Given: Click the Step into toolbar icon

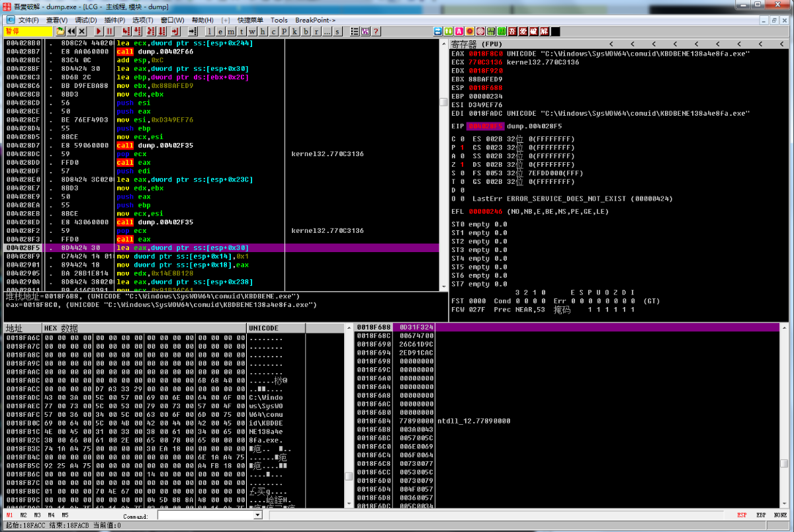Looking at the screenshot, I should [126, 31].
